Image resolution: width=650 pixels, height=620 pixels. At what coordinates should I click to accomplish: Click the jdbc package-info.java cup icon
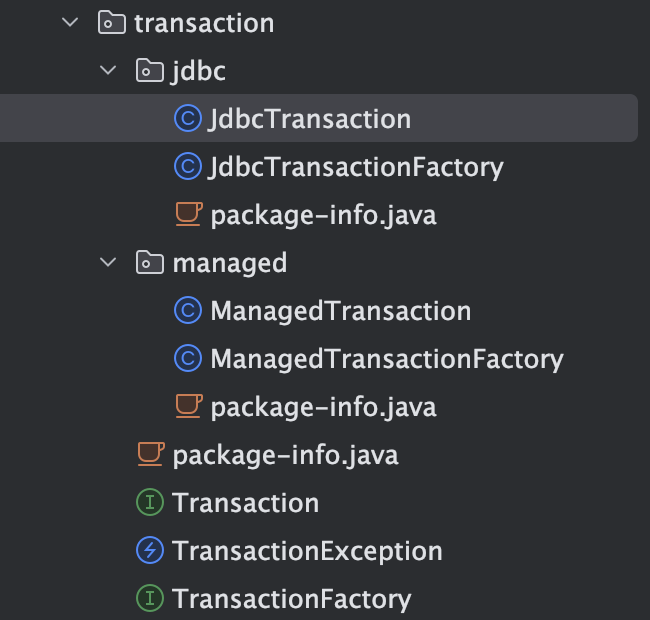click(189, 214)
